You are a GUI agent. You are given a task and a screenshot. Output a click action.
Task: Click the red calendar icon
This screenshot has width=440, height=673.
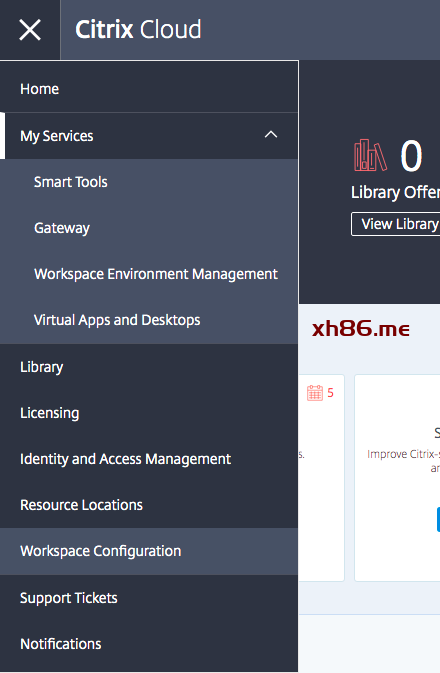click(x=315, y=393)
